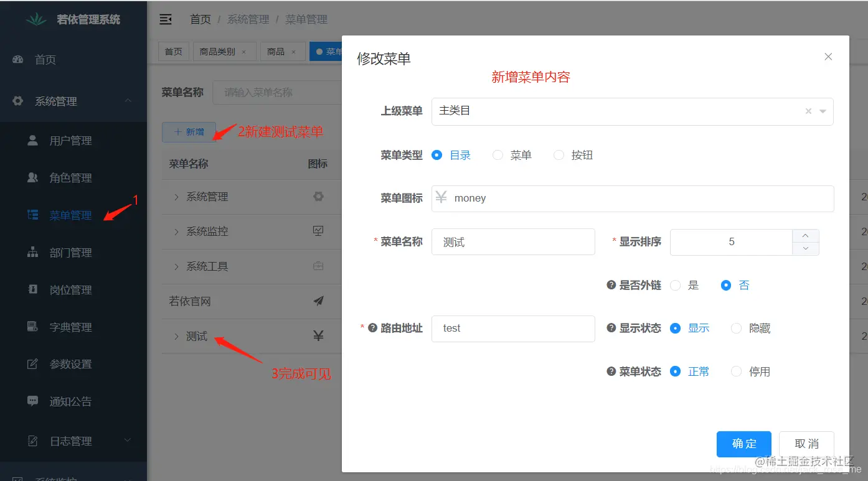The width and height of the screenshot is (868, 481).
Task: Set 是否外链 to 是
Action: pos(675,285)
